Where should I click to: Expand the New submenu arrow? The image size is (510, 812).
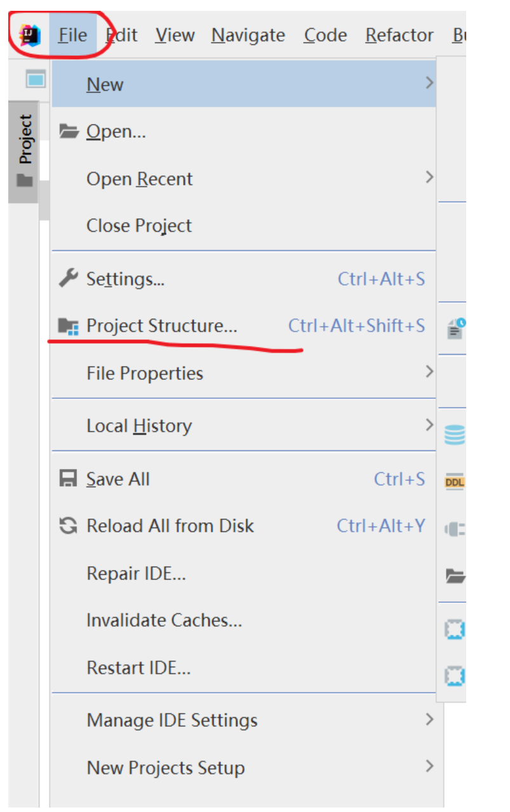click(429, 83)
